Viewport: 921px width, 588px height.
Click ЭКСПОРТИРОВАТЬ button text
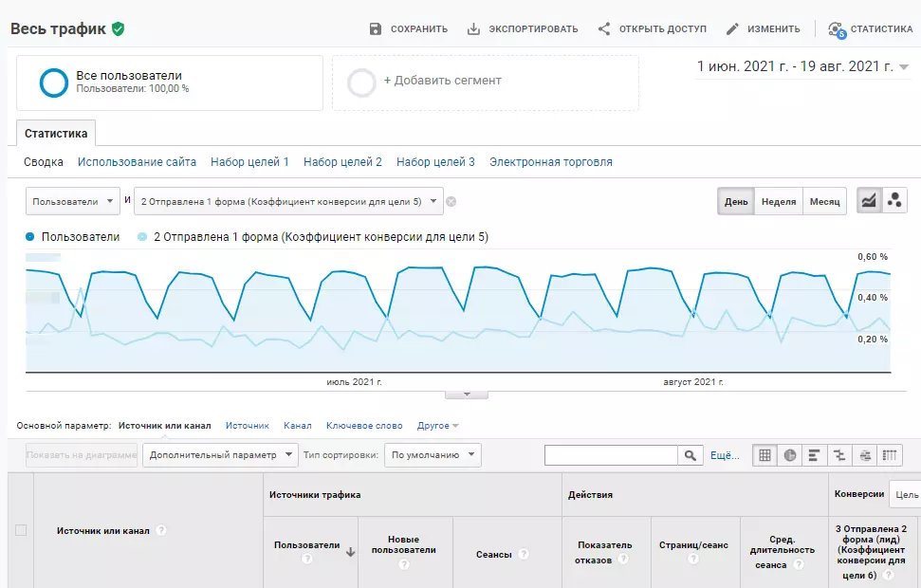(533, 28)
